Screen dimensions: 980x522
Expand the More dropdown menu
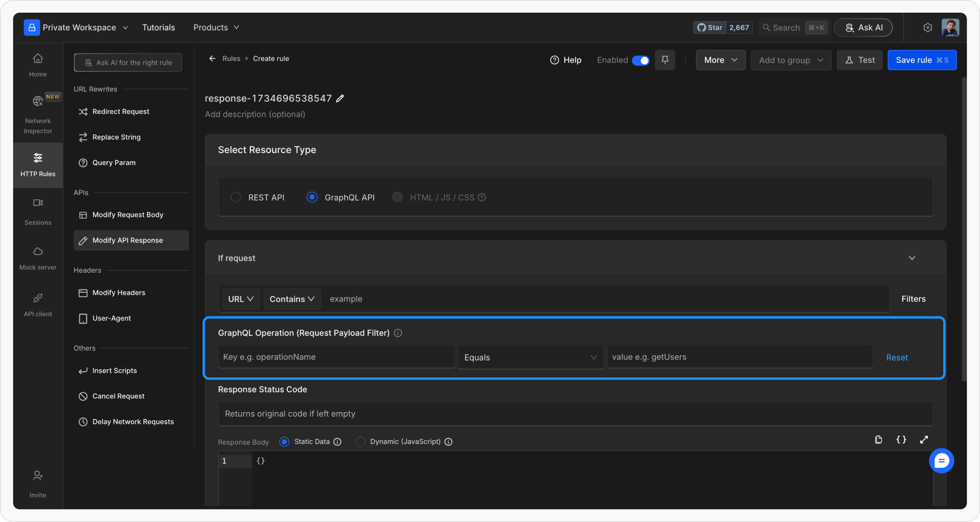tap(720, 60)
